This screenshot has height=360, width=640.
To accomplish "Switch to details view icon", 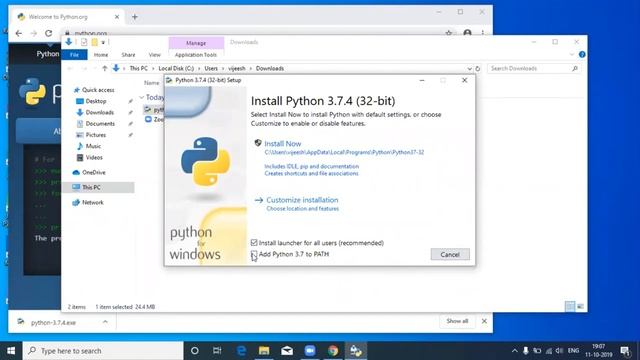I will 570,306.
